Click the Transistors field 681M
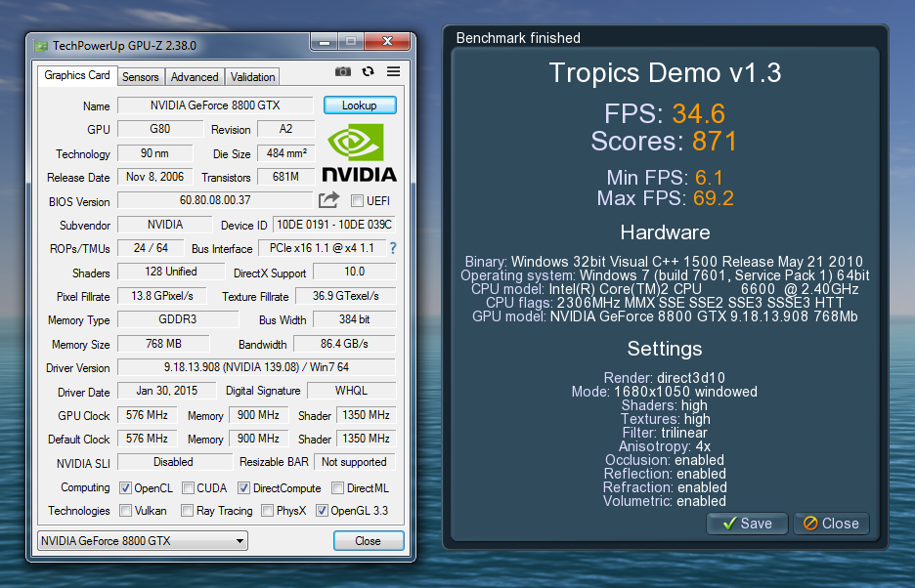 285,177
